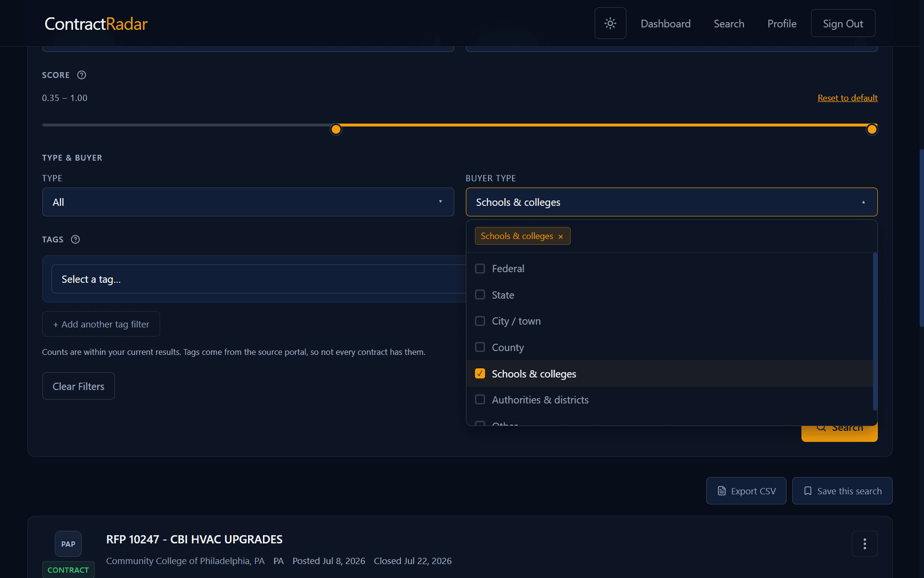
Task: Open the Type dropdown set to All
Action: click(248, 202)
